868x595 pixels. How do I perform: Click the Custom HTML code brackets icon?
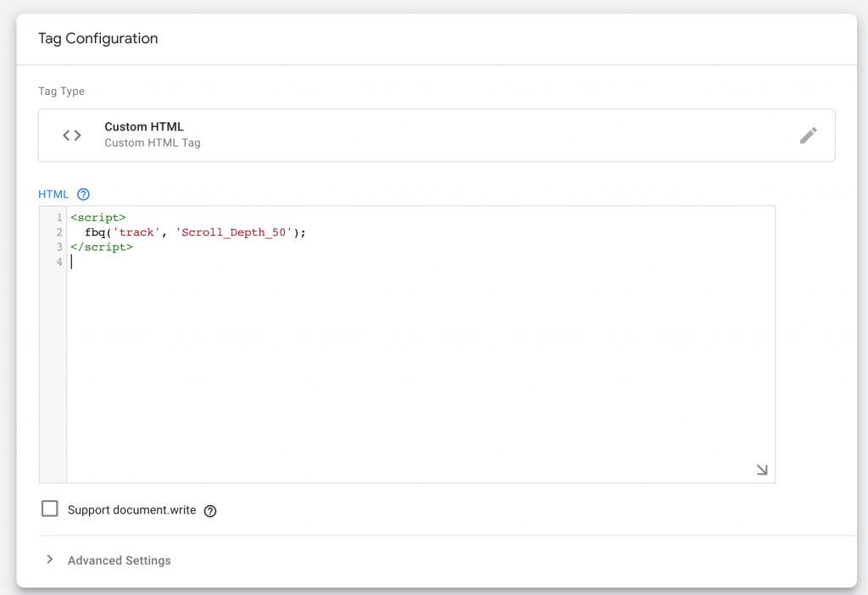72,136
